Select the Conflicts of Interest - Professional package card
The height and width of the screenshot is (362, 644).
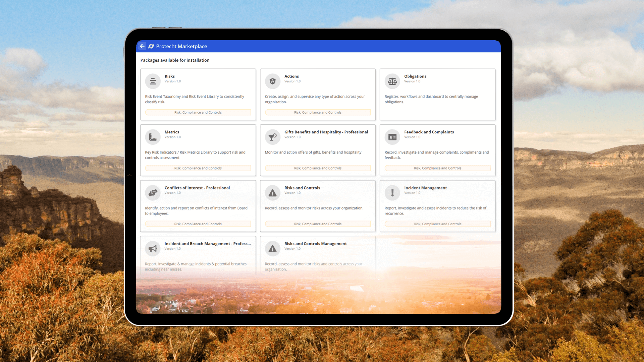198,206
